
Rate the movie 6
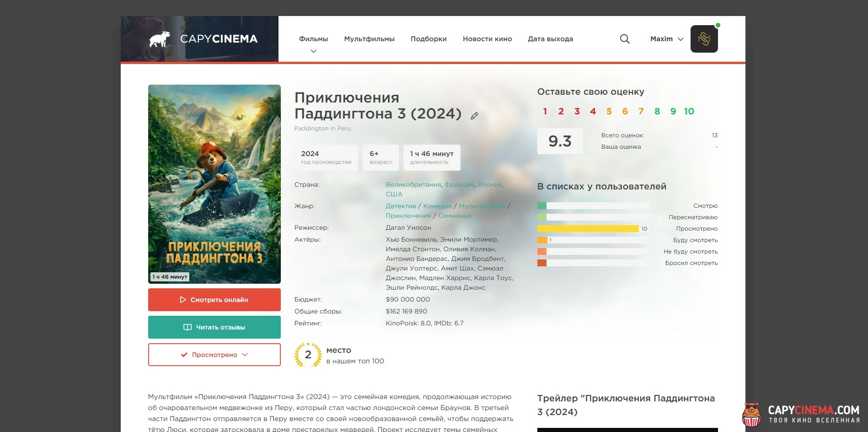(625, 111)
